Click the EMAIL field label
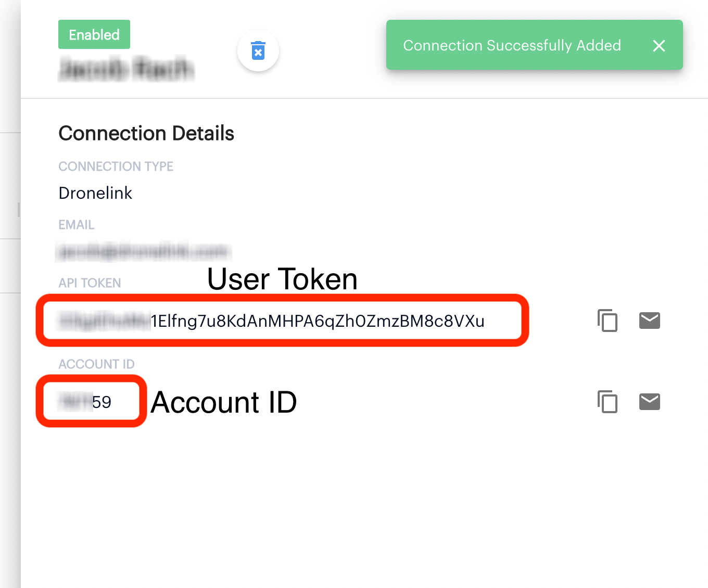 point(77,225)
